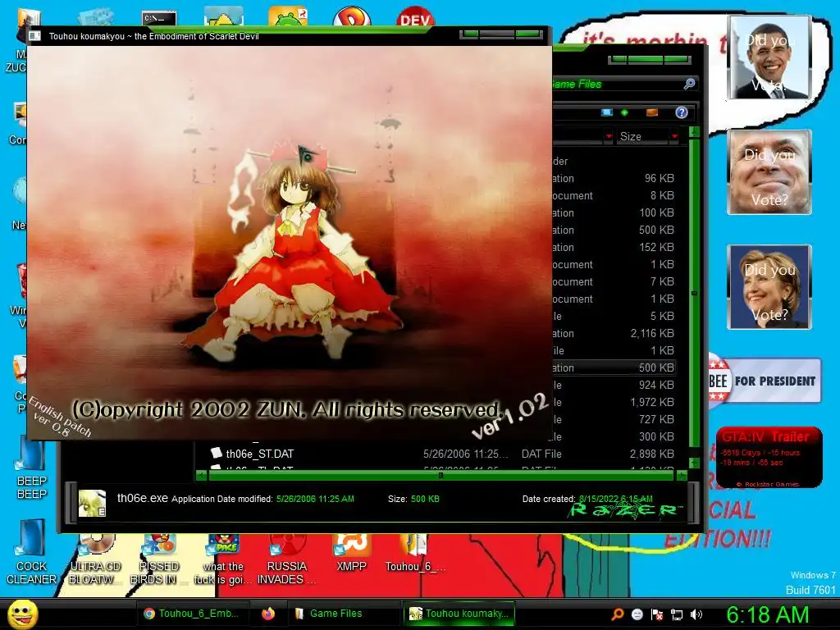The height and width of the screenshot is (630, 840).
Task: Click the 5 KB size value
Action: (662, 316)
